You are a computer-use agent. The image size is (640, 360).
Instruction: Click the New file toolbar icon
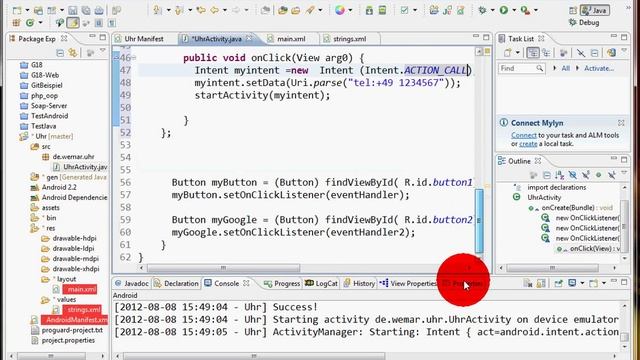[x=17, y=10]
